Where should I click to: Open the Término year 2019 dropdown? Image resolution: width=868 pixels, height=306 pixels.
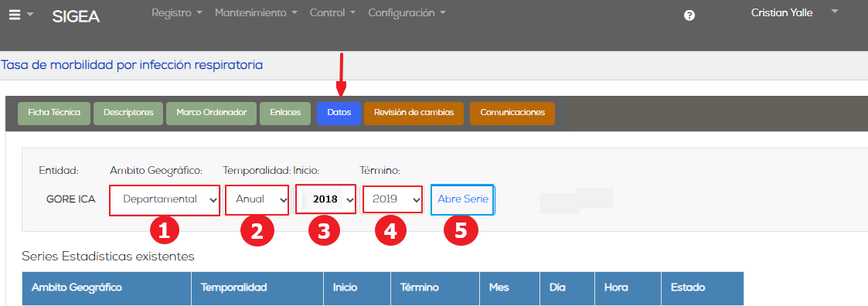392,200
